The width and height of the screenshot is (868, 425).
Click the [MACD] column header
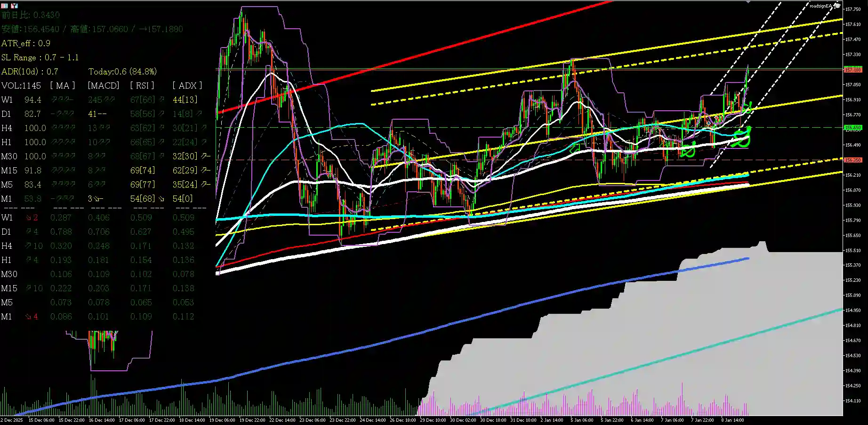[x=104, y=85]
